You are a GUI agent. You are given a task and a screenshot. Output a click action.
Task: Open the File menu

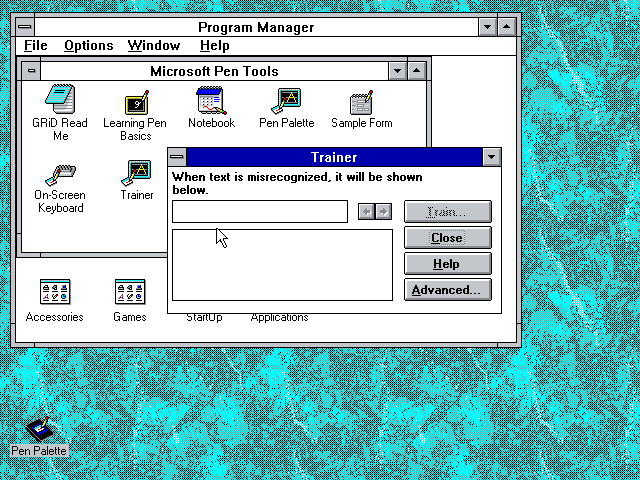(36, 45)
